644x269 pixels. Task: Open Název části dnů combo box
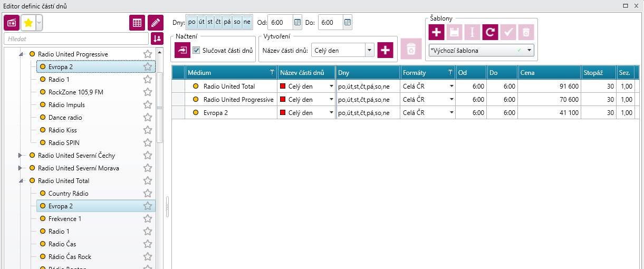click(x=342, y=51)
